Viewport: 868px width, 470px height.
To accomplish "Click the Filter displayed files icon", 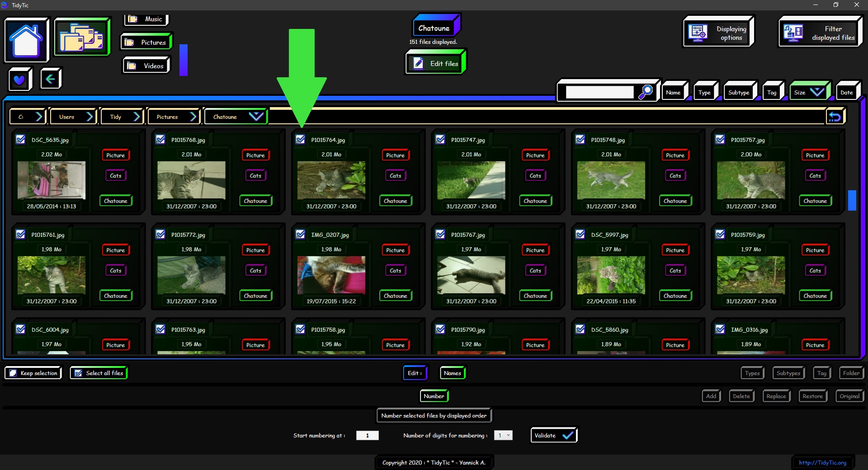I will click(x=793, y=33).
